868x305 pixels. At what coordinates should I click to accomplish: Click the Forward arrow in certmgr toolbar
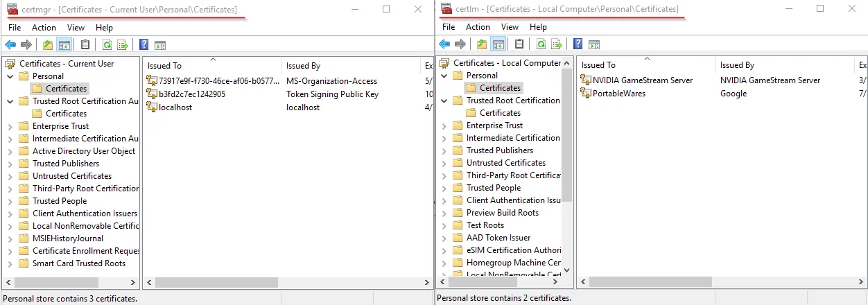(26, 45)
